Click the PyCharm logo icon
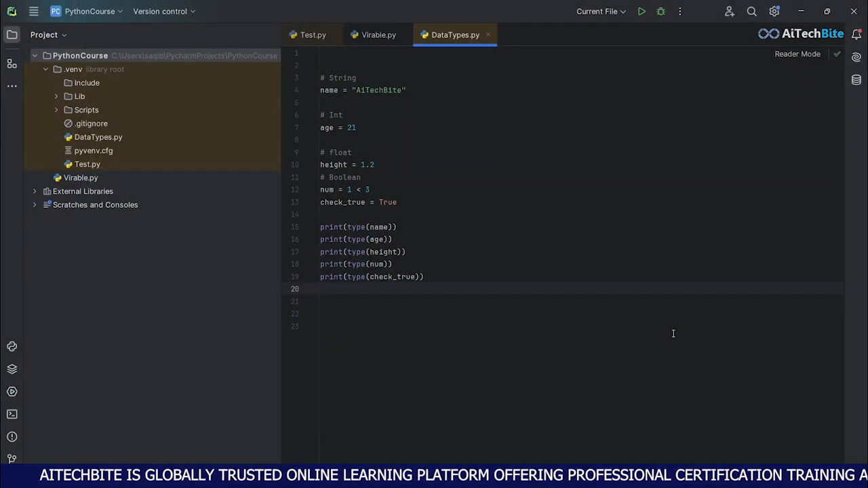Image resolution: width=868 pixels, height=488 pixels. (12, 12)
